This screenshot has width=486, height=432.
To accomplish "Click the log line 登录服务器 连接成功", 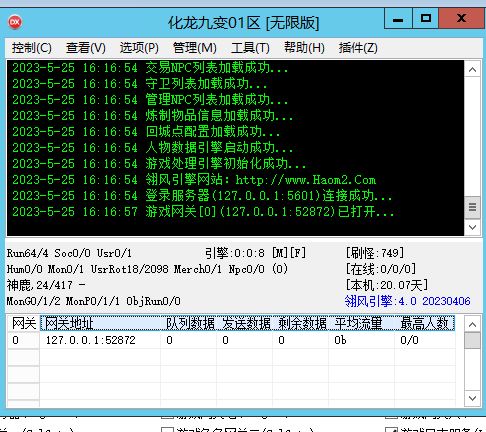I will tap(202, 196).
